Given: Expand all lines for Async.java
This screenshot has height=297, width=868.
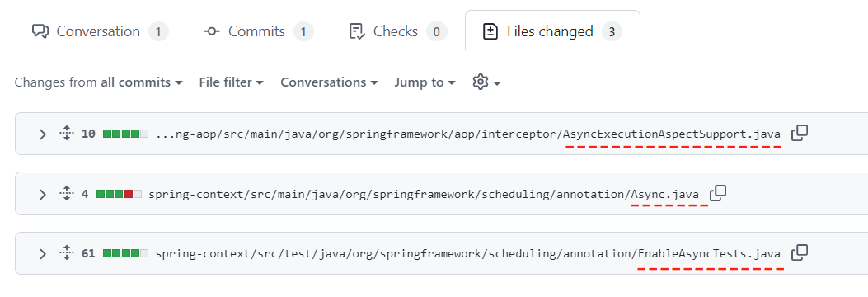Looking at the screenshot, I should pos(66,193).
